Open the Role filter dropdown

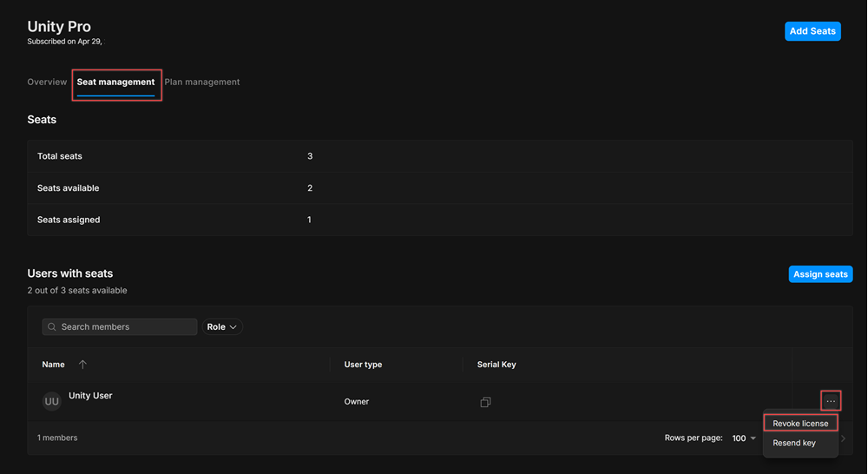point(222,326)
